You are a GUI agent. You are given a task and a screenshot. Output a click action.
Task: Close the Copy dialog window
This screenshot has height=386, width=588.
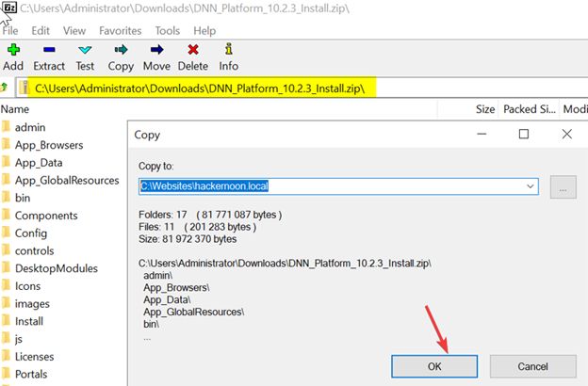coord(567,134)
